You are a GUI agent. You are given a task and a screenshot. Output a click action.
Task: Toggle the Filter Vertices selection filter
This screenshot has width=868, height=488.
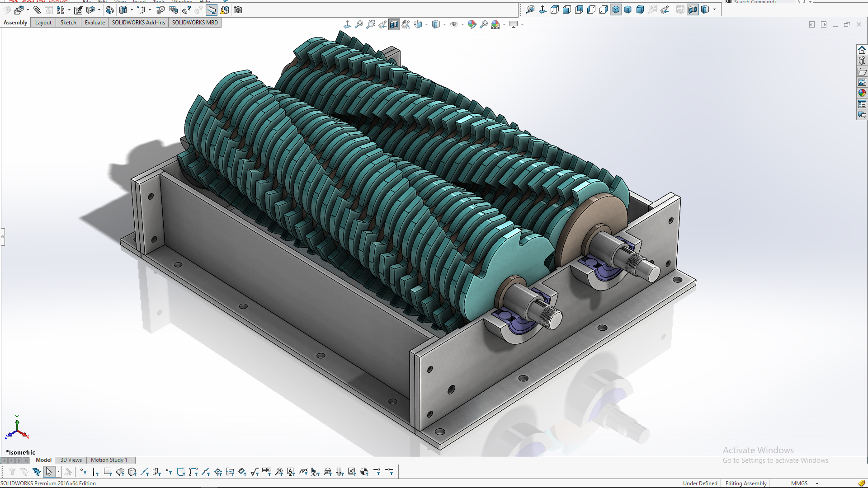pos(84,472)
